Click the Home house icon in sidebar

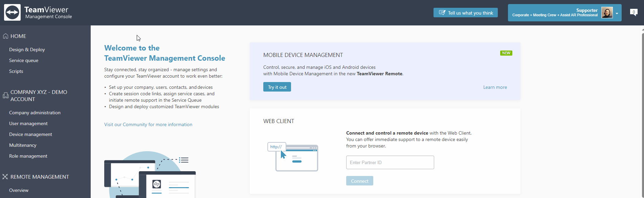tap(5, 36)
